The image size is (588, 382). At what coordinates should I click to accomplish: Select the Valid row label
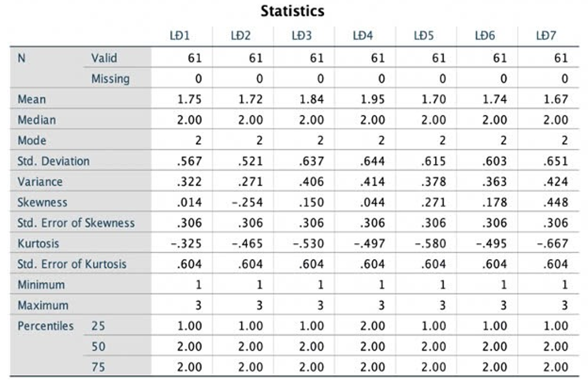[x=104, y=58]
